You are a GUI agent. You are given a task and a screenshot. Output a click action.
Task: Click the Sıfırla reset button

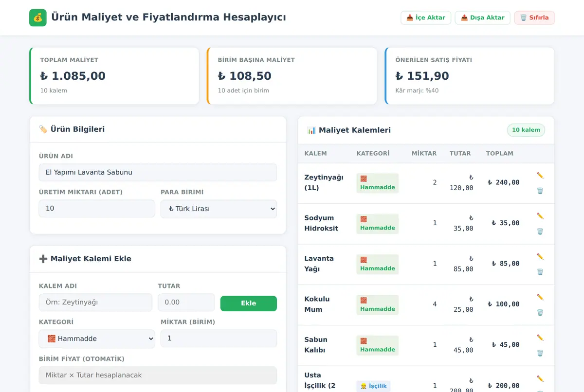[534, 18]
